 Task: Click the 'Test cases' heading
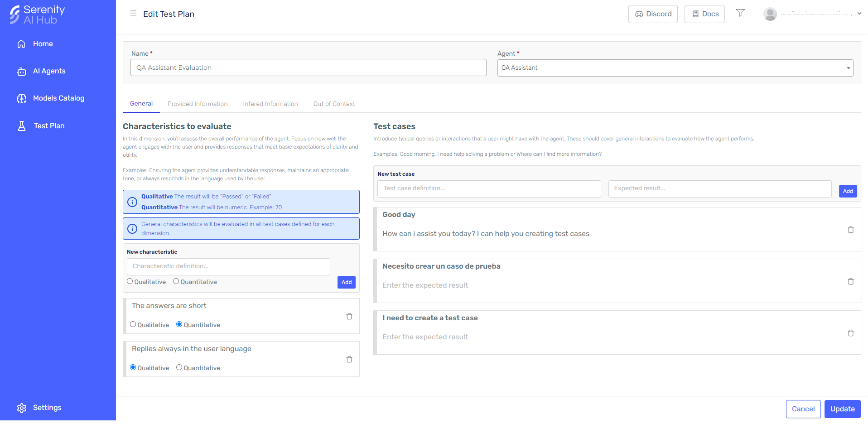coord(394,126)
